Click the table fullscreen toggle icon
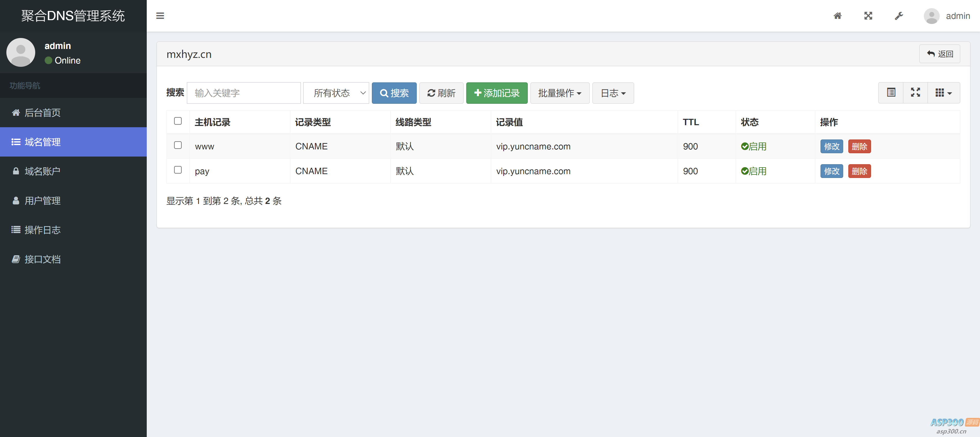980x437 pixels. click(x=915, y=93)
